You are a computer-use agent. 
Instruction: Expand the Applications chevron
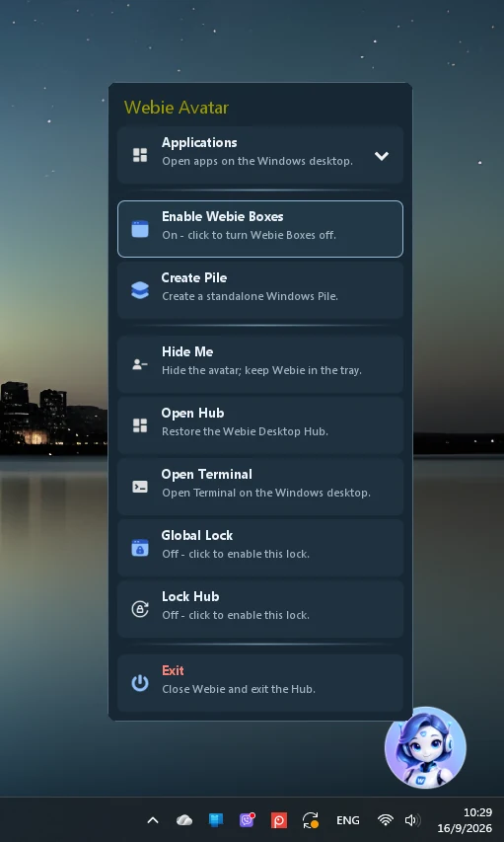tap(381, 156)
